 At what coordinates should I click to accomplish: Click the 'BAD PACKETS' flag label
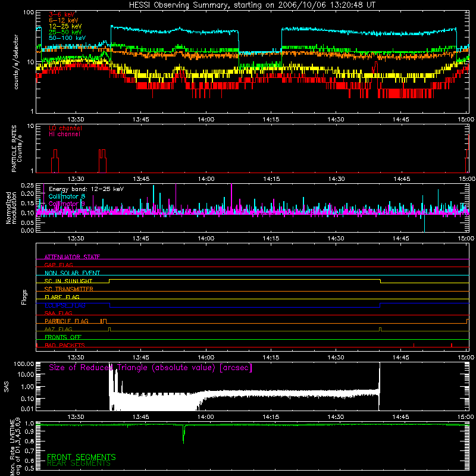[x=65, y=345]
